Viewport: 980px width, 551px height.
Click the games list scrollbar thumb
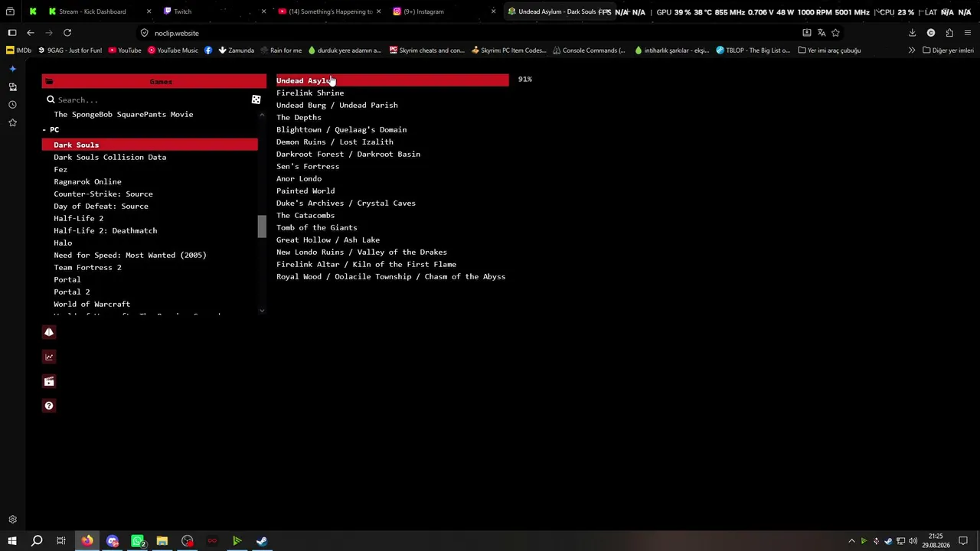(x=262, y=227)
